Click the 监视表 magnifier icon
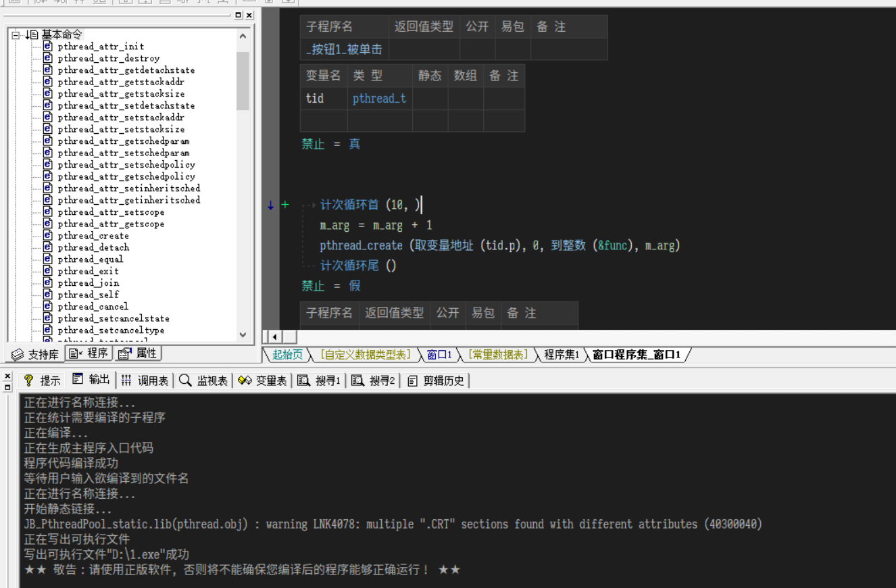The height and width of the screenshot is (588, 896). pyautogui.click(x=185, y=381)
